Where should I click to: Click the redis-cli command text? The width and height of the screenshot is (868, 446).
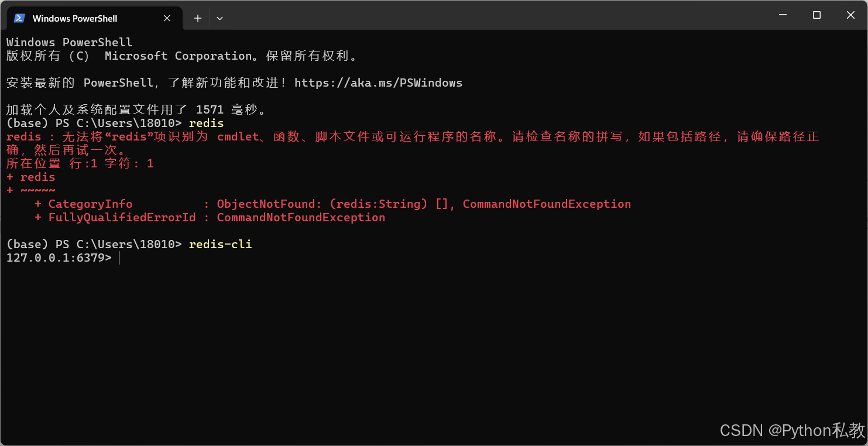(x=220, y=244)
